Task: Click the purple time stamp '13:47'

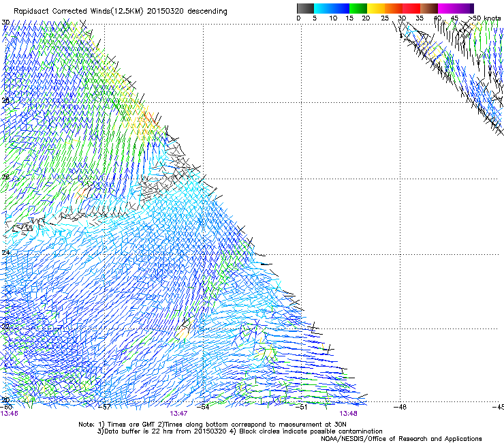Action: click(x=178, y=414)
